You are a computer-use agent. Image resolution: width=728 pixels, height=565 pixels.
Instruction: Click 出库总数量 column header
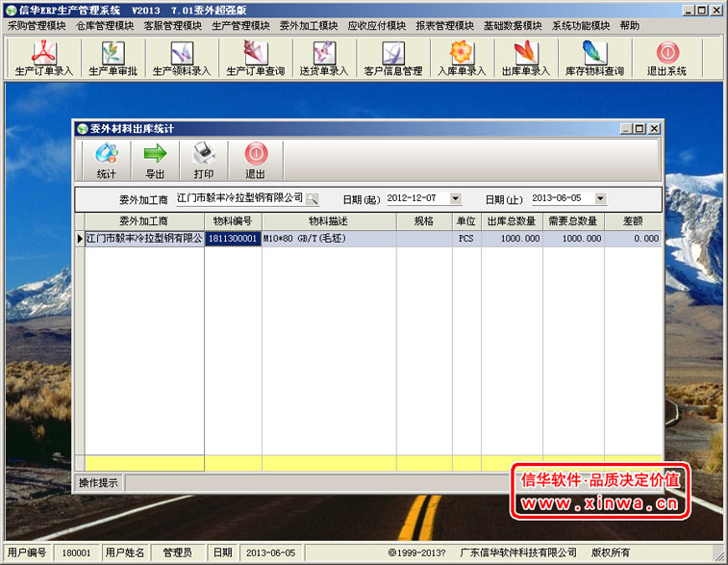coord(512,221)
